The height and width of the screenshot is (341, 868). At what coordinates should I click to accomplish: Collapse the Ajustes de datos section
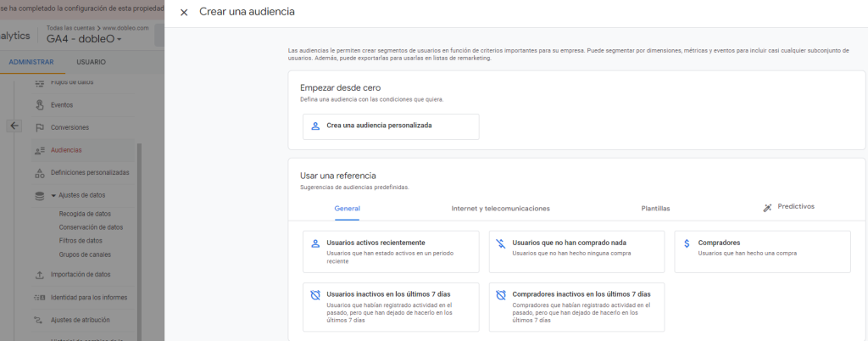coord(53,195)
